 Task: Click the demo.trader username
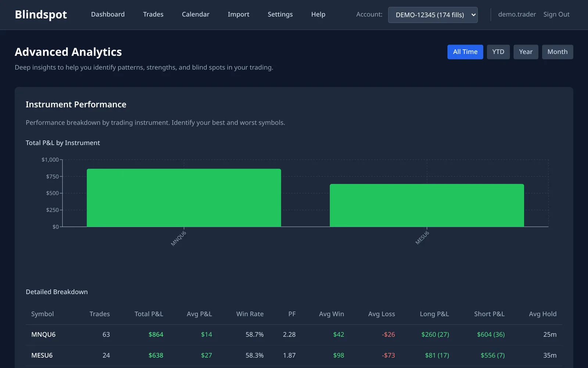(517, 14)
